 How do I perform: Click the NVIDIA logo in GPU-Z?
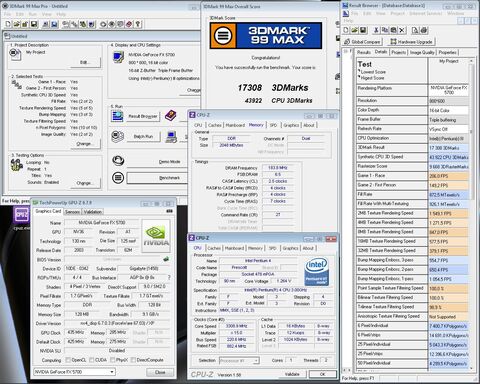coord(156,235)
